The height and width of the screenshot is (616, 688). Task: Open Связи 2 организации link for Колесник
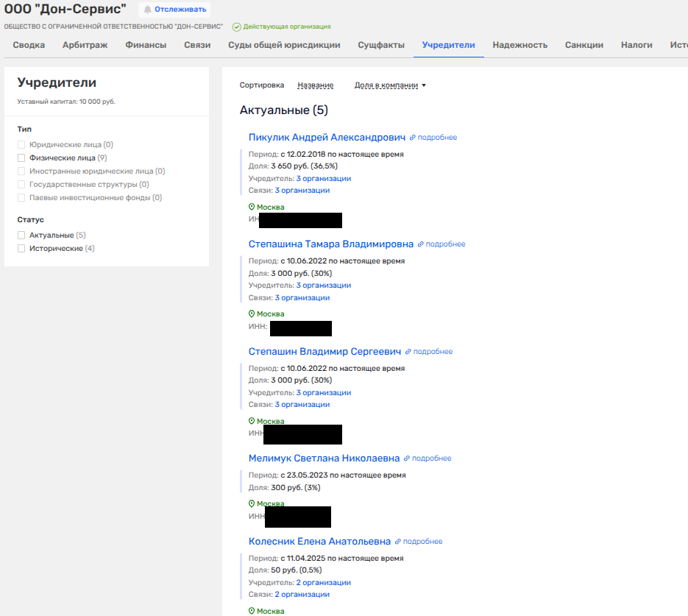click(x=302, y=595)
